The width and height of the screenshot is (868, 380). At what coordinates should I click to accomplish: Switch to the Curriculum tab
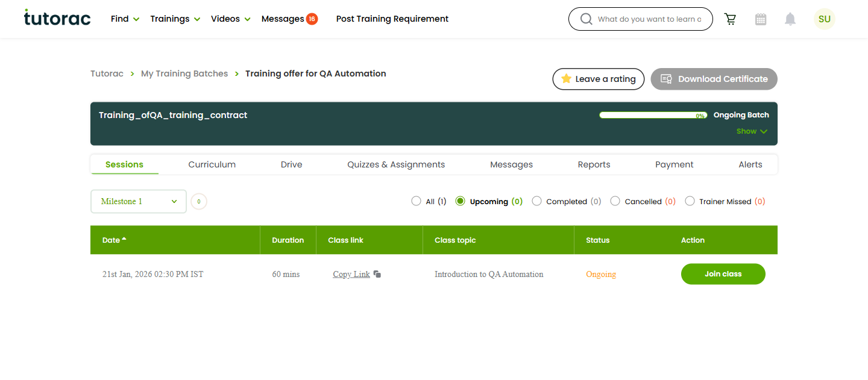tap(212, 164)
